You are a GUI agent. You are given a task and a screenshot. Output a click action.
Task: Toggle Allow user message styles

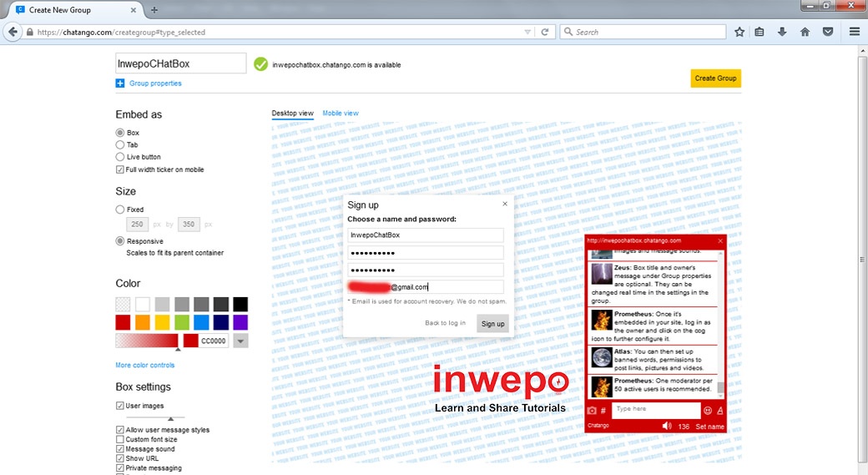(x=119, y=430)
